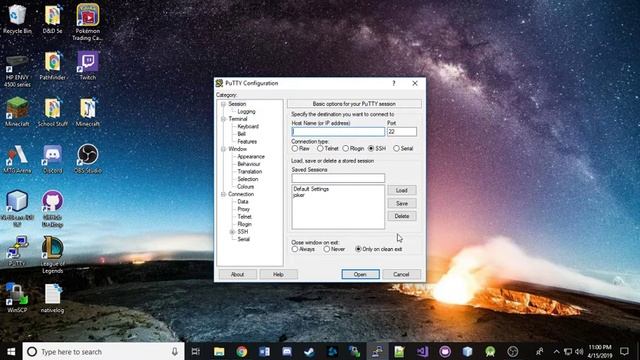Open Steam from the taskbar
Screen dimensions: 640x360
(x=309, y=351)
